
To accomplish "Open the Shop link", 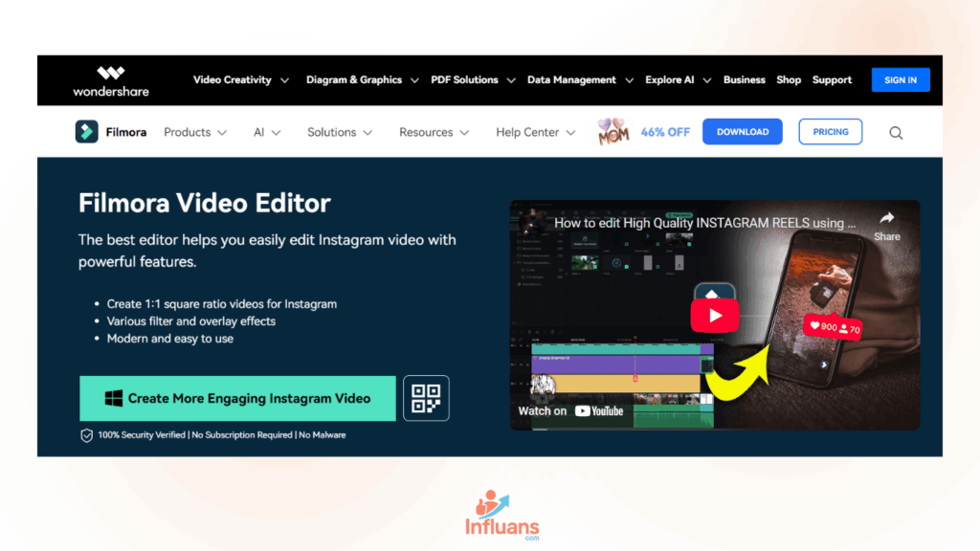I will tap(789, 80).
